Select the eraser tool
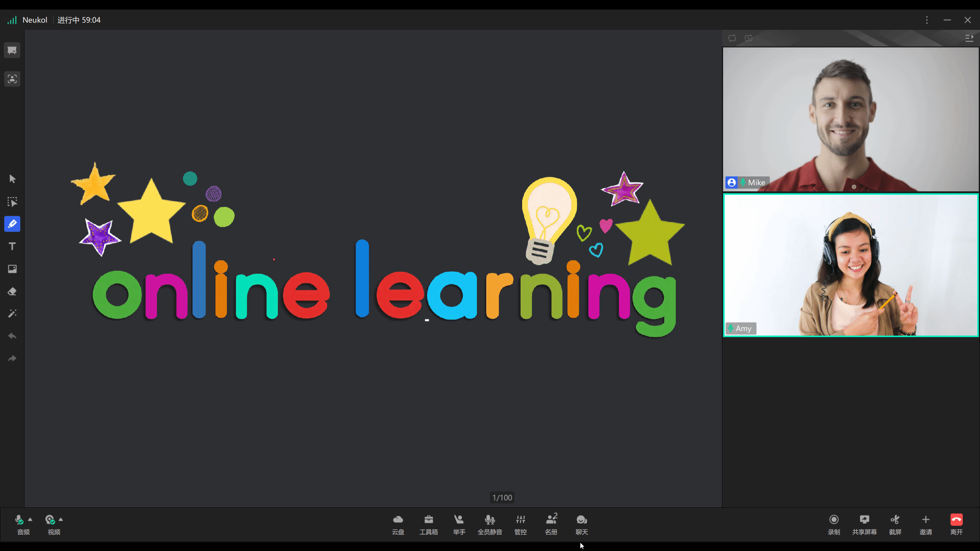Viewport: 980px width, 551px height. click(12, 292)
